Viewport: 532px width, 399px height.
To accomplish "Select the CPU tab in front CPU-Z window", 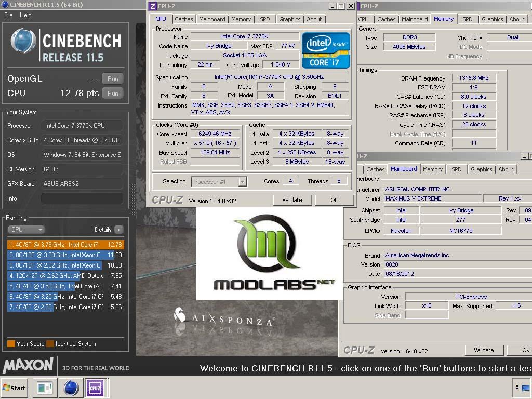I will coord(161,19).
